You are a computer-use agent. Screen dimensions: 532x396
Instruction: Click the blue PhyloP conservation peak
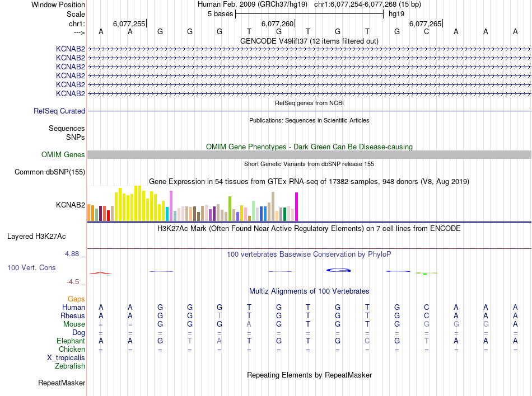point(339,271)
